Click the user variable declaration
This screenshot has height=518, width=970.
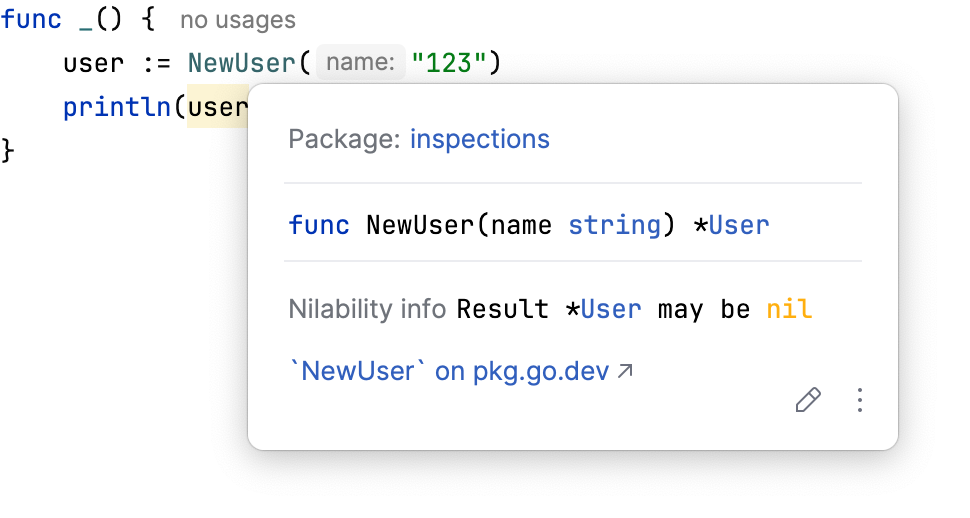(93, 64)
